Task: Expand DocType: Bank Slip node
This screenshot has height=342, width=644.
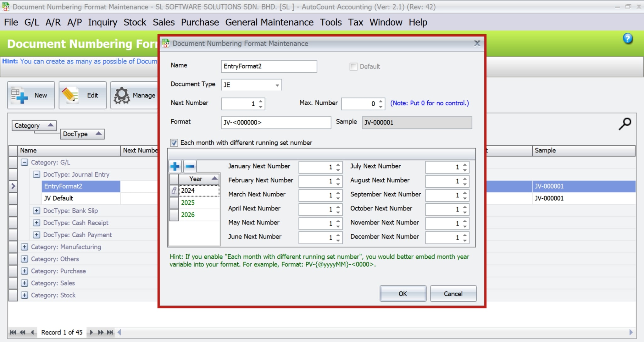Action: (36, 211)
